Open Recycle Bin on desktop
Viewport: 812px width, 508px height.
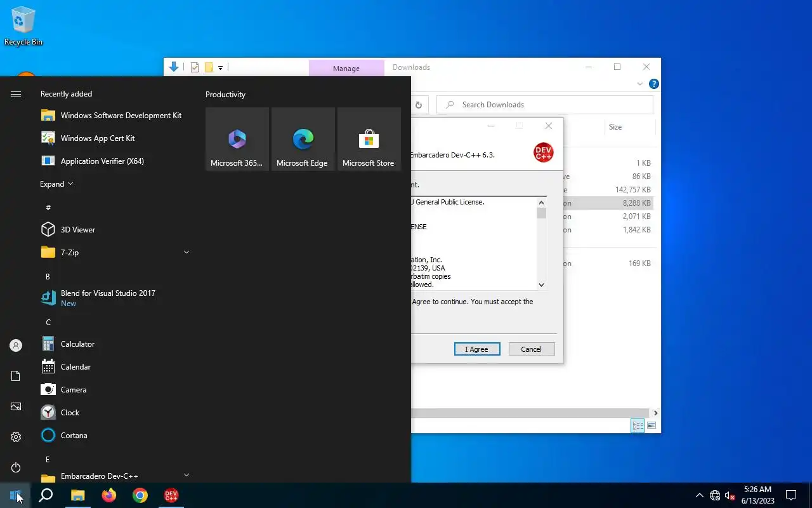point(23,27)
